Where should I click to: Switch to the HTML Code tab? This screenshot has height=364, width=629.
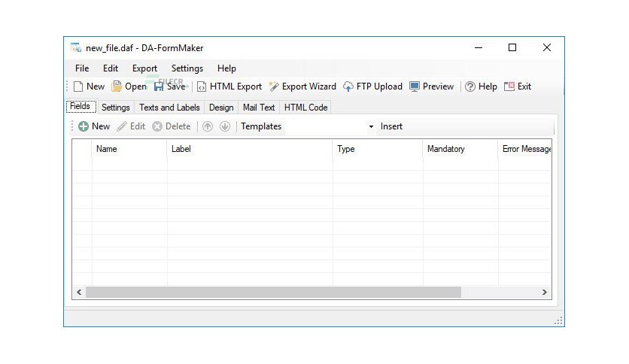click(305, 108)
